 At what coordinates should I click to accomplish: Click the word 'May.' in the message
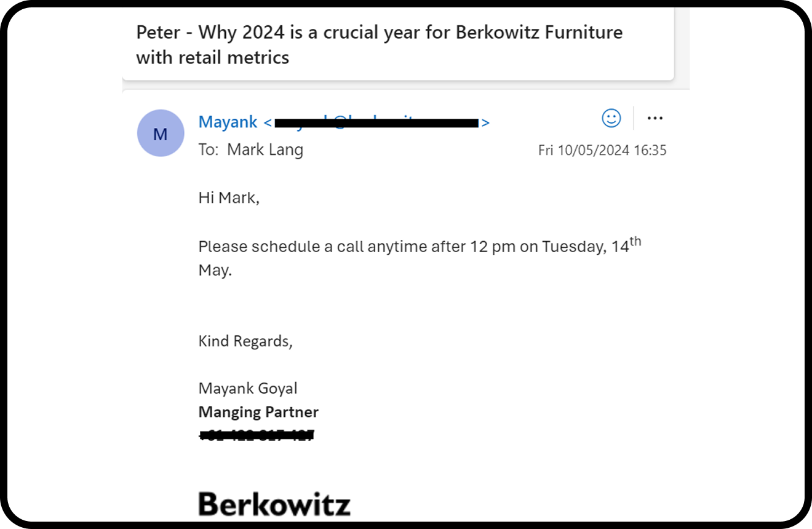[215, 271]
